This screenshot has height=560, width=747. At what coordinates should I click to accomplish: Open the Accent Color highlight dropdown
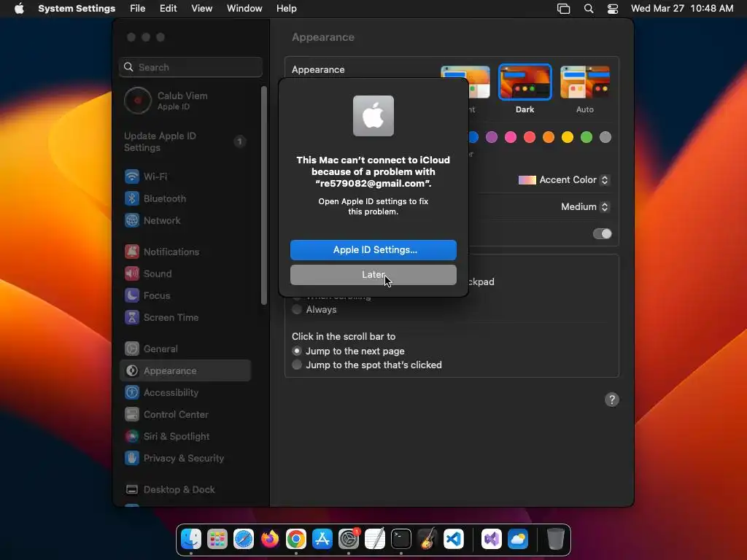(x=564, y=180)
